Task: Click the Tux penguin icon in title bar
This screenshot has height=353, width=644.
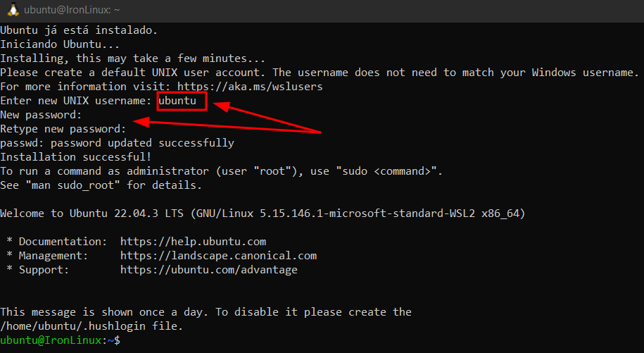Action: (13, 9)
